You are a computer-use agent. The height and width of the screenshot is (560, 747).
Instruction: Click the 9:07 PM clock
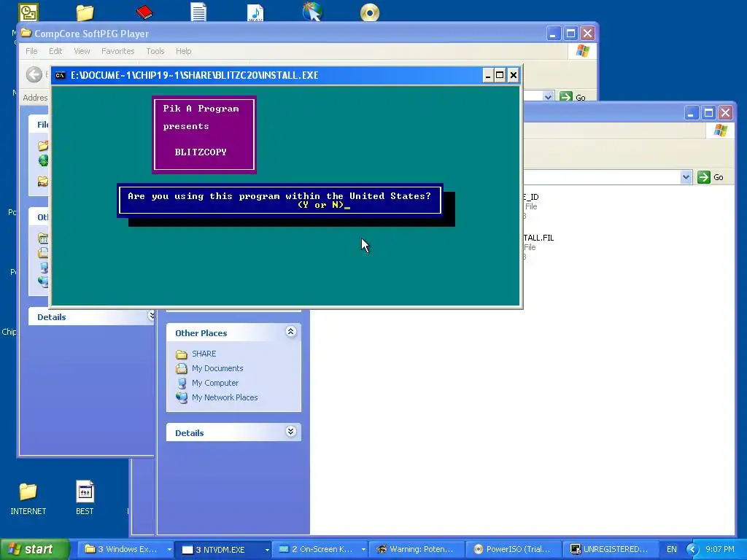pyautogui.click(x=720, y=550)
